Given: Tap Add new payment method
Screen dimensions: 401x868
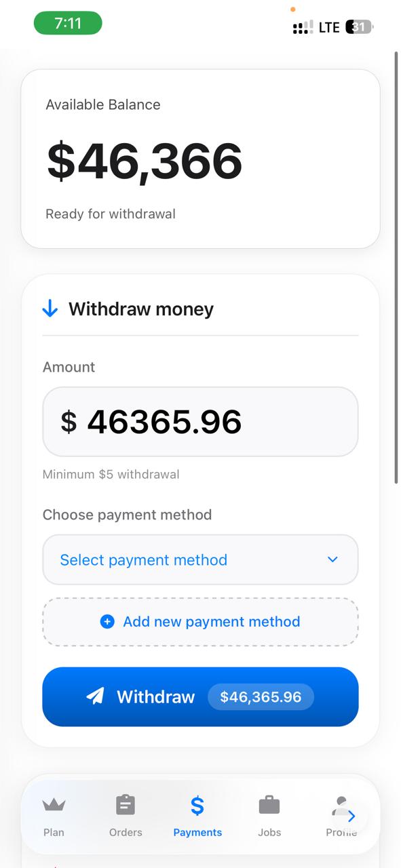Looking at the screenshot, I should coord(200,621).
